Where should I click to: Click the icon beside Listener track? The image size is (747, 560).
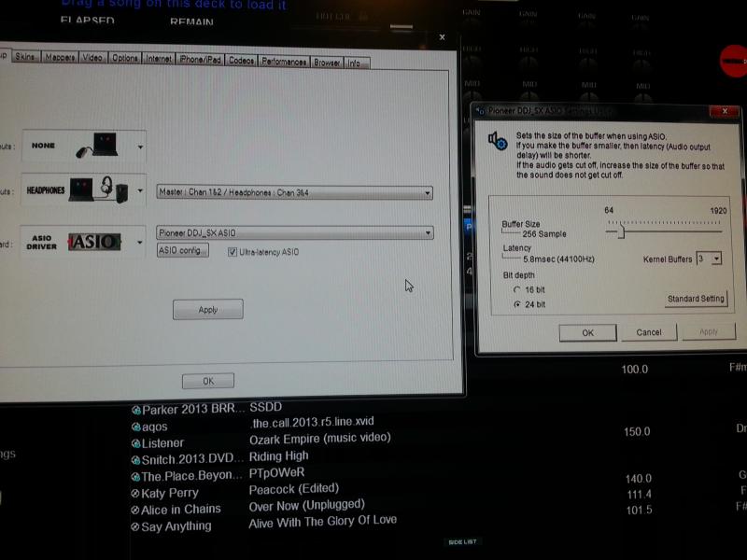pyautogui.click(x=136, y=443)
